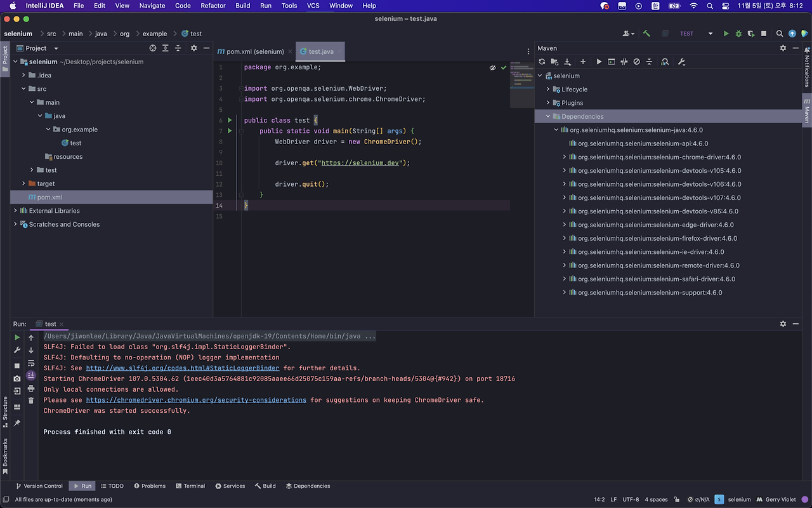Toggle Soft-Wrap in the Run console
This screenshot has height=508, width=812.
(30, 363)
